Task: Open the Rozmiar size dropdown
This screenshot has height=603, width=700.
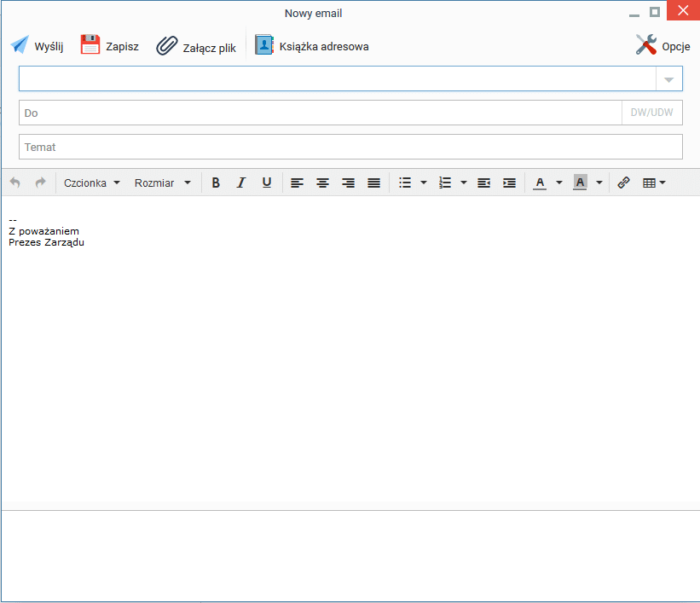Action: [163, 183]
